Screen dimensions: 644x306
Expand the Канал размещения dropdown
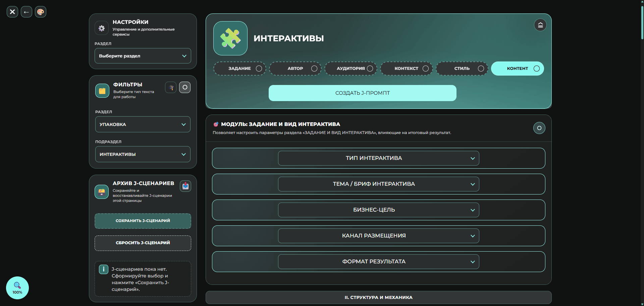(379, 236)
